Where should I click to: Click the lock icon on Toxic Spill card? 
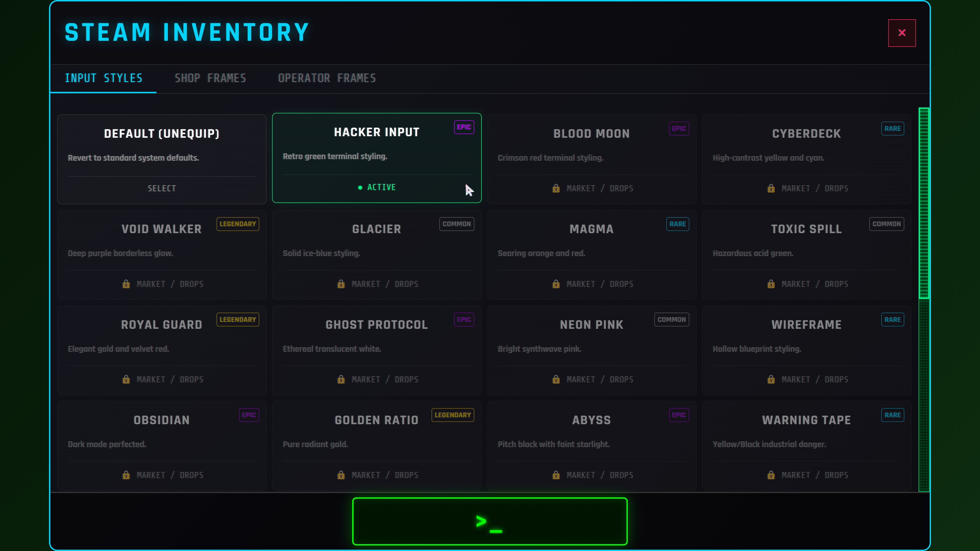tap(771, 284)
